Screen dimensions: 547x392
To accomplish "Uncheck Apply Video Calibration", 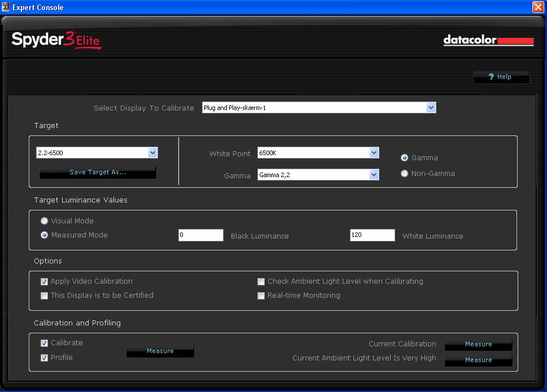I will [44, 281].
